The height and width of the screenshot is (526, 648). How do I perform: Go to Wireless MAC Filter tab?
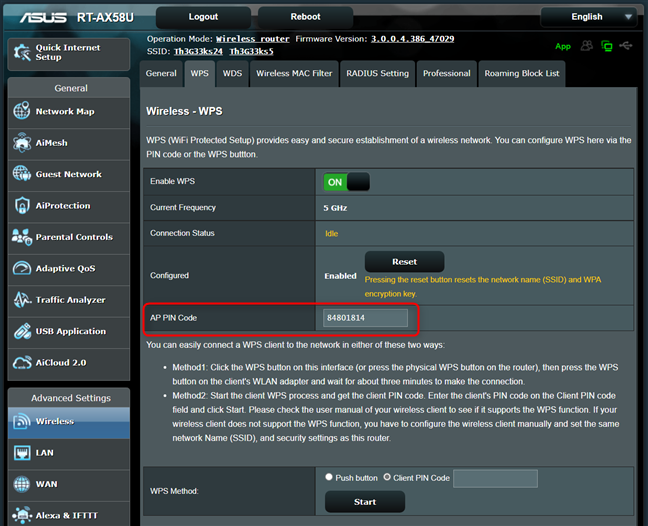pos(294,74)
